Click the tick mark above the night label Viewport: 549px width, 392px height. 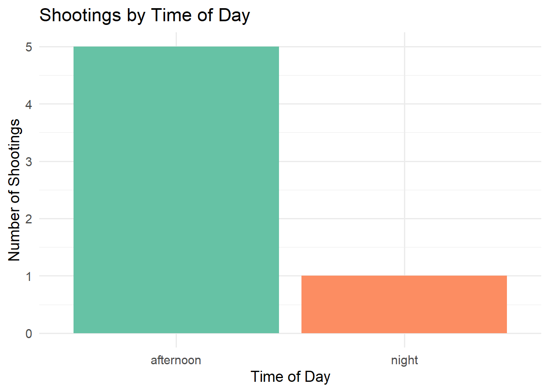click(404, 341)
